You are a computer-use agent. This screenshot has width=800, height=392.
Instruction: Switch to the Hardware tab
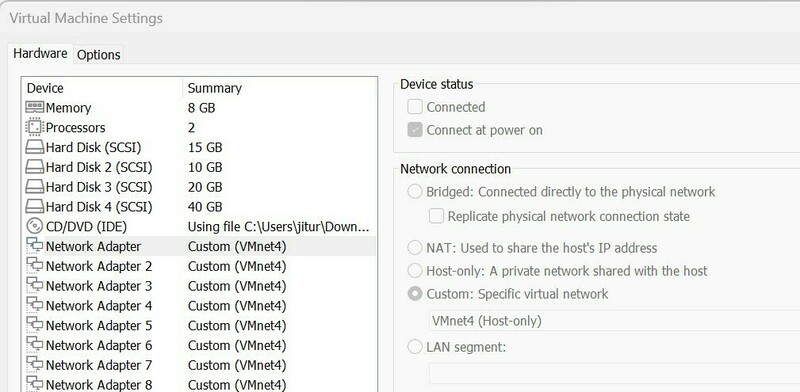(40, 54)
